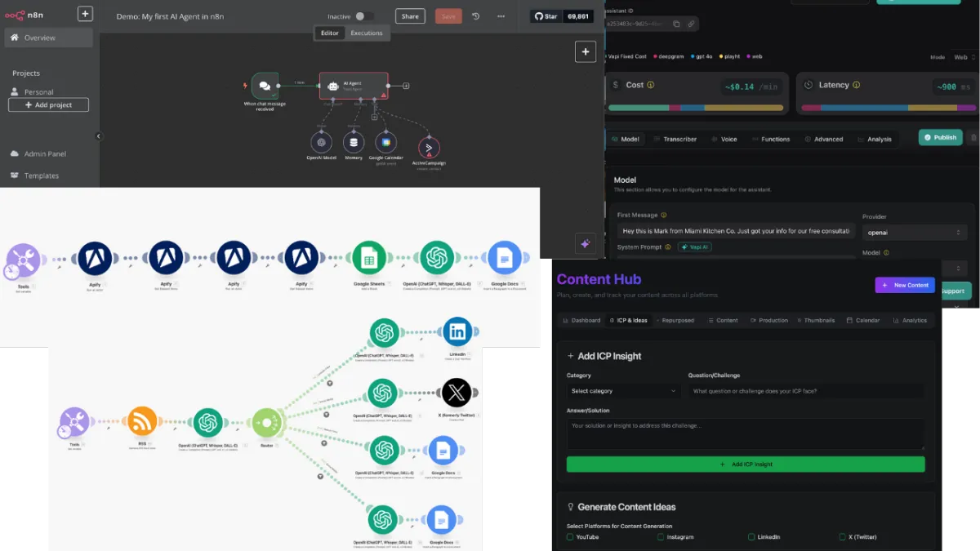This screenshot has width=980, height=551.
Task: Open the Calendar tab in Content Hub
Action: [863, 321]
